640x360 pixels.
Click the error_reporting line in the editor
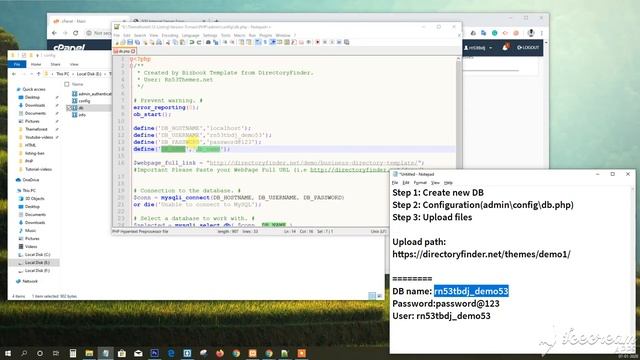click(x=165, y=107)
